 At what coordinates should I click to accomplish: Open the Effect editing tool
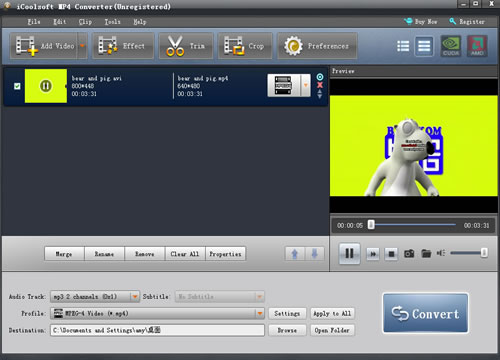tap(123, 46)
